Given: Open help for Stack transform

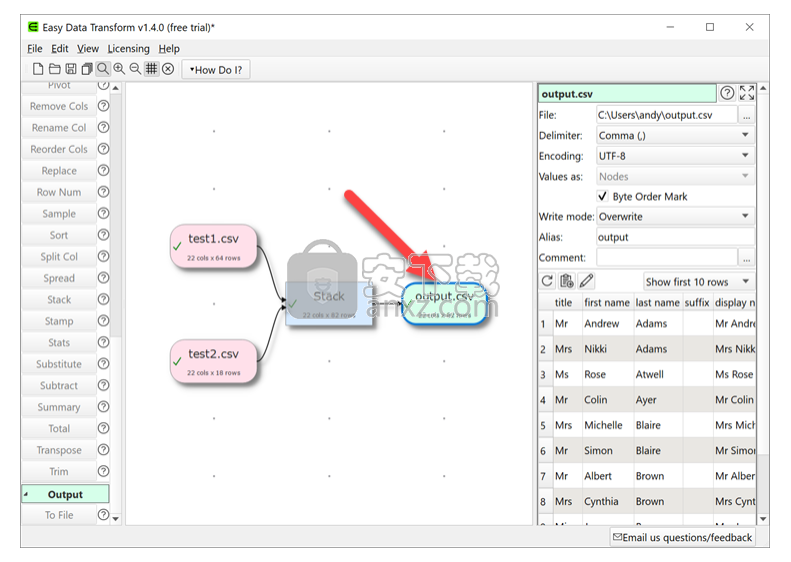Looking at the screenshot, I should [103, 299].
